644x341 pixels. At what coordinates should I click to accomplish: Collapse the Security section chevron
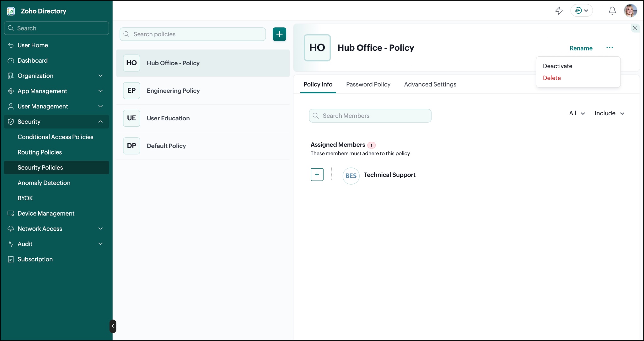point(100,122)
